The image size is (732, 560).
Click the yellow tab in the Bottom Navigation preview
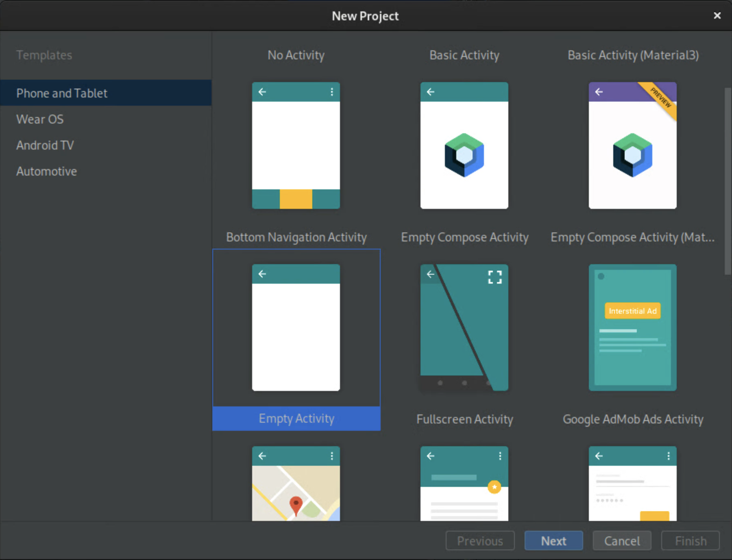click(296, 199)
